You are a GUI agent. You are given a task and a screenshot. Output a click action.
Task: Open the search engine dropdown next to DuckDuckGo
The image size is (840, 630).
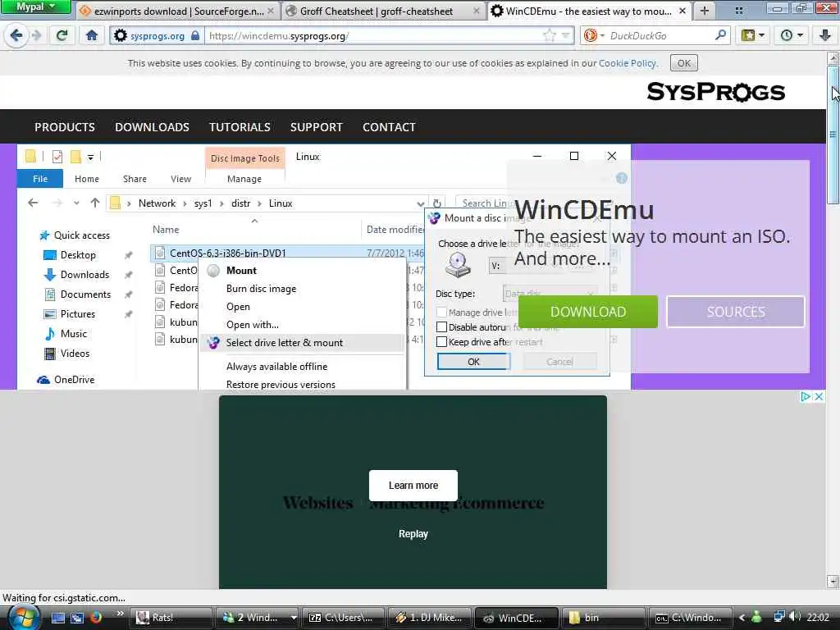[602, 36]
